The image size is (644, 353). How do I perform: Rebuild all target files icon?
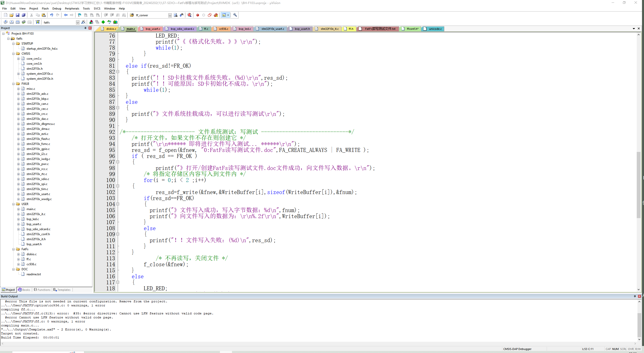click(x=18, y=22)
